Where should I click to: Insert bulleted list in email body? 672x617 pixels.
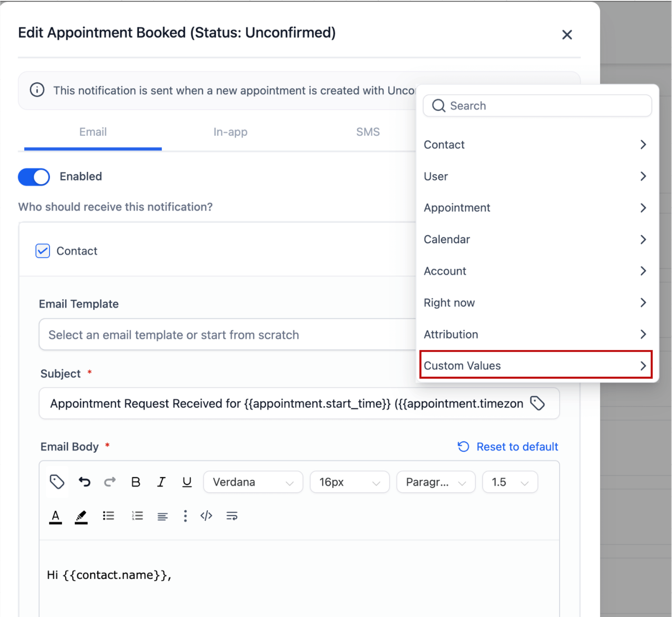pos(109,516)
